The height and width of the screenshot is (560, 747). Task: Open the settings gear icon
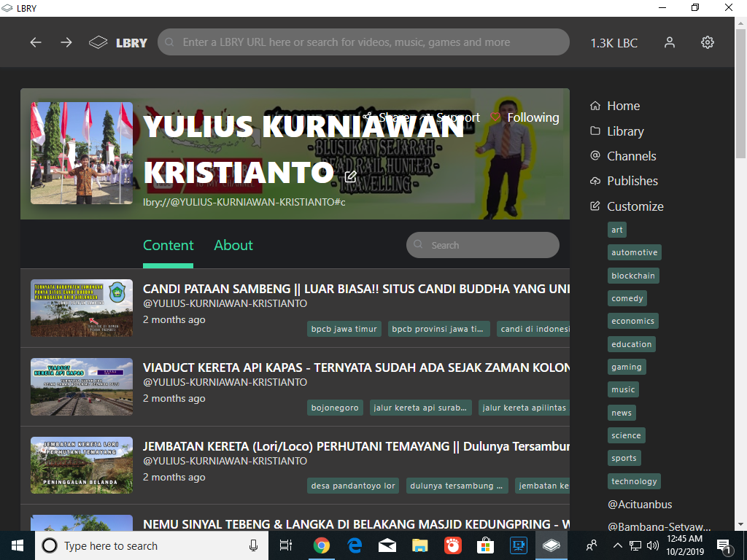coord(708,42)
